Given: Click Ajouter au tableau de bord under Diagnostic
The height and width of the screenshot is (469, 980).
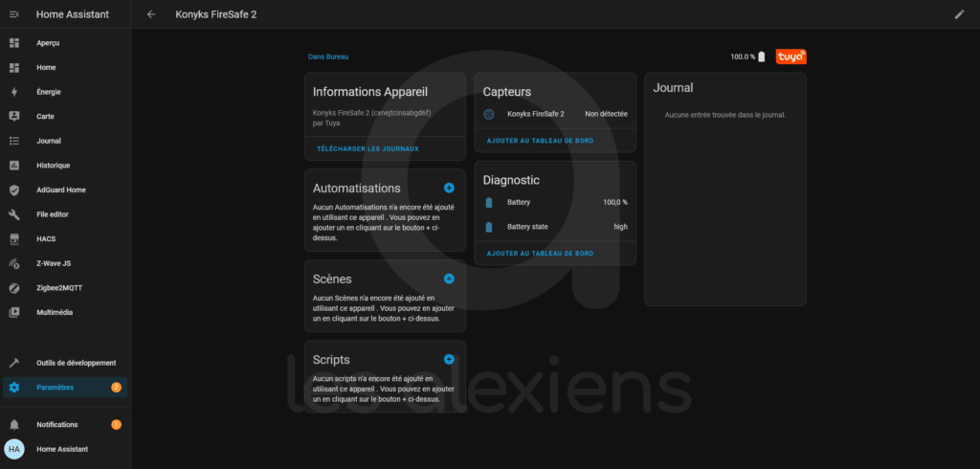Looking at the screenshot, I should tap(540, 254).
